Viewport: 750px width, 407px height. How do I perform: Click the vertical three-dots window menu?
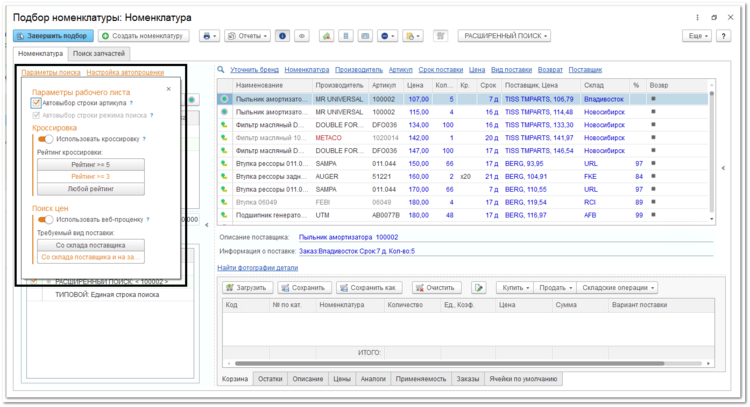(x=697, y=18)
